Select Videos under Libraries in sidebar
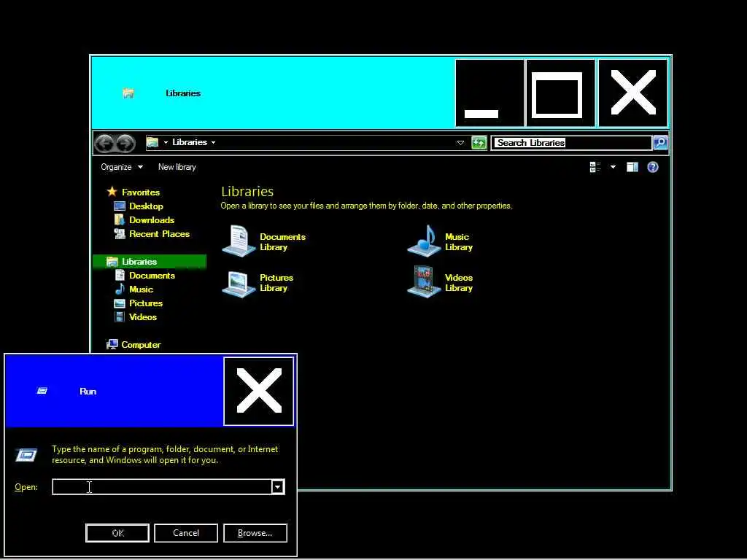This screenshot has height=560, width=747. tap(142, 317)
